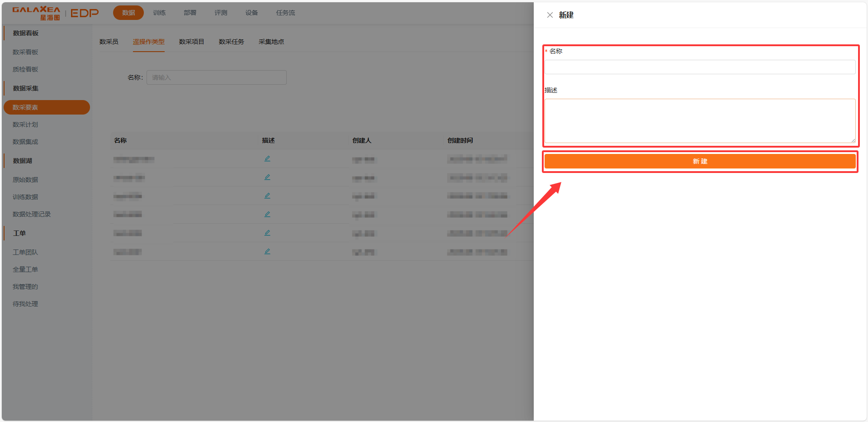Click inside the 描述 text area
Image resolution: width=868 pixels, height=422 pixels.
point(699,120)
